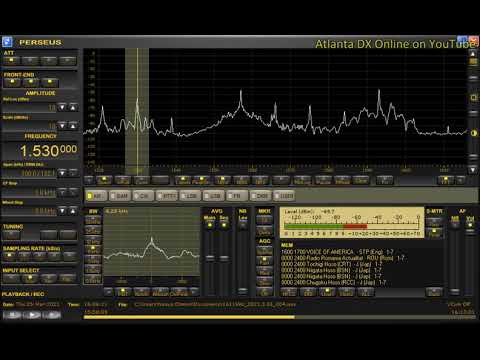Seek within the yellow playback progress bar
The image size is (480, 360).
click(x=189, y=317)
